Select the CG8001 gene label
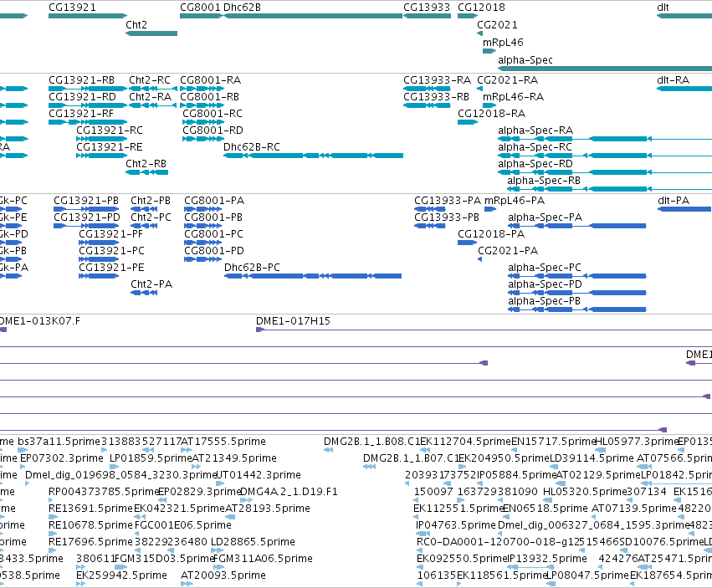This screenshot has width=712, height=588. tap(200, 8)
